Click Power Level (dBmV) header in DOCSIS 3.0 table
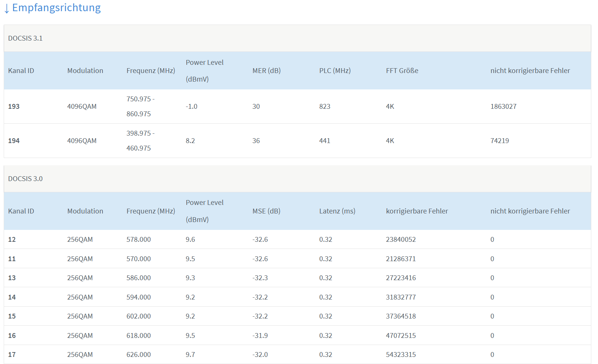 coord(205,211)
